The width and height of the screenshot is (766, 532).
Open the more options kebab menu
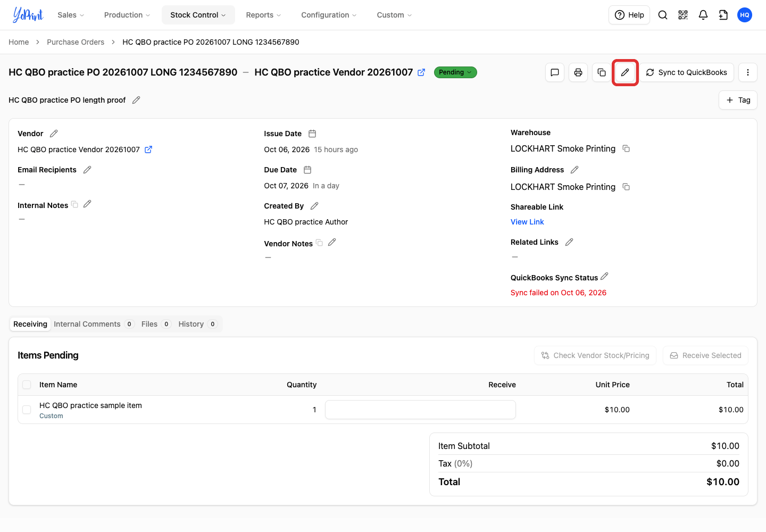point(748,72)
